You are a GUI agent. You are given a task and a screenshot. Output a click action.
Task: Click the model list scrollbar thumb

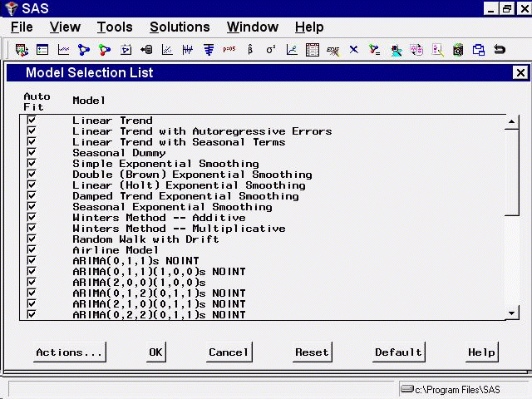coord(512,172)
